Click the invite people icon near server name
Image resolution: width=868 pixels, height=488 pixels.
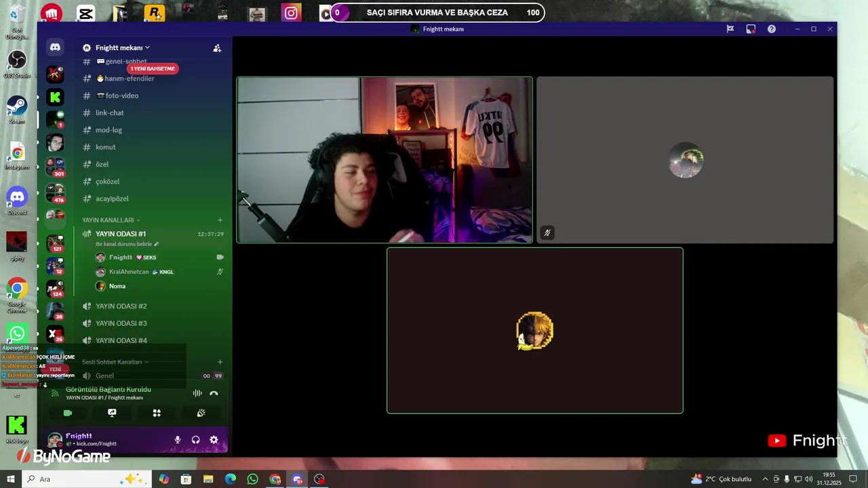pyautogui.click(x=217, y=48)
